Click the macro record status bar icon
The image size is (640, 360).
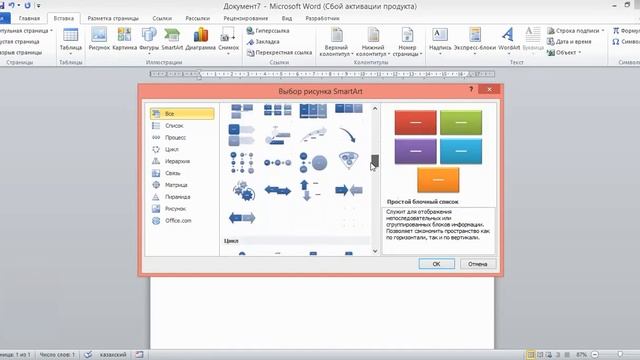tap(139, 355)
